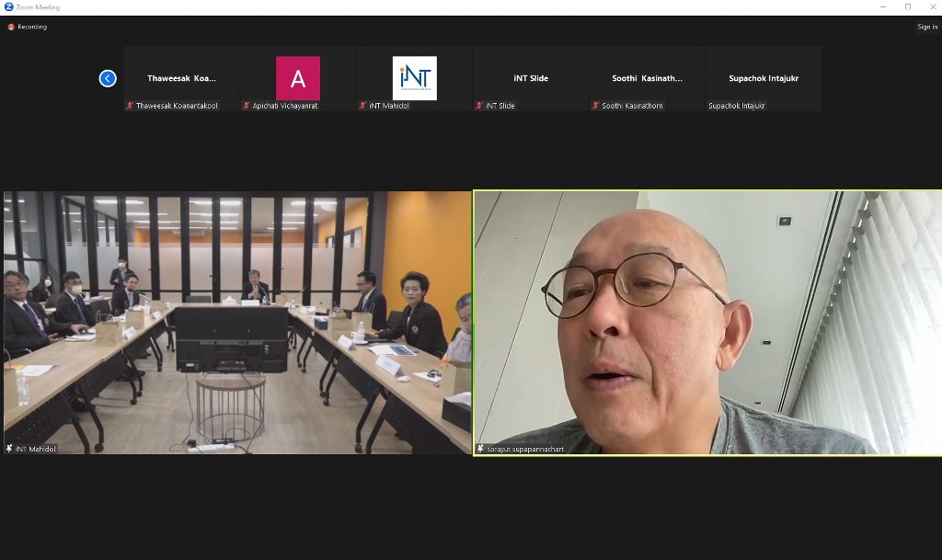Click the iNT Mahidol meeting room video

coord(237,322)
